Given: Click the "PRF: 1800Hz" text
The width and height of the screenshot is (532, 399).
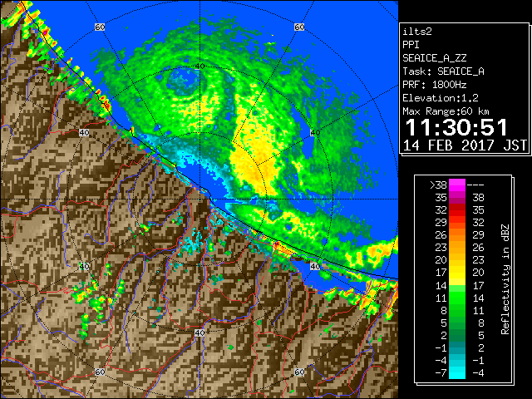Looking at the screenshot, I should point(434,85).
